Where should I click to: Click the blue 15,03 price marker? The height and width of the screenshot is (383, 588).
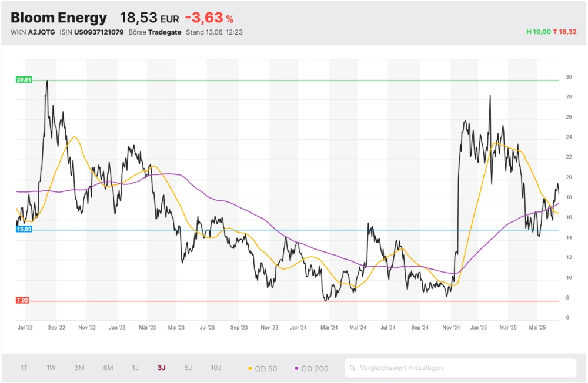24,230
